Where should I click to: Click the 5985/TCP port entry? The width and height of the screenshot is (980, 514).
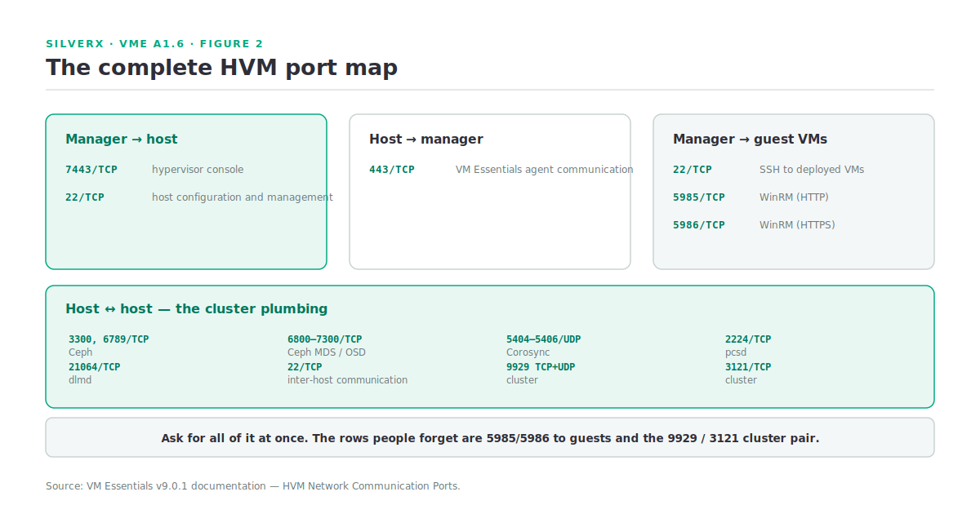699,197
